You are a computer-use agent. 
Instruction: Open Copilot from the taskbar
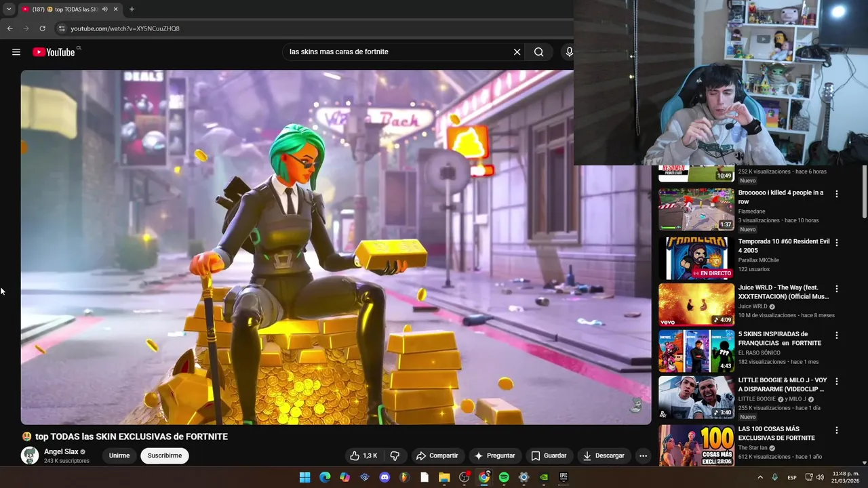344,477
